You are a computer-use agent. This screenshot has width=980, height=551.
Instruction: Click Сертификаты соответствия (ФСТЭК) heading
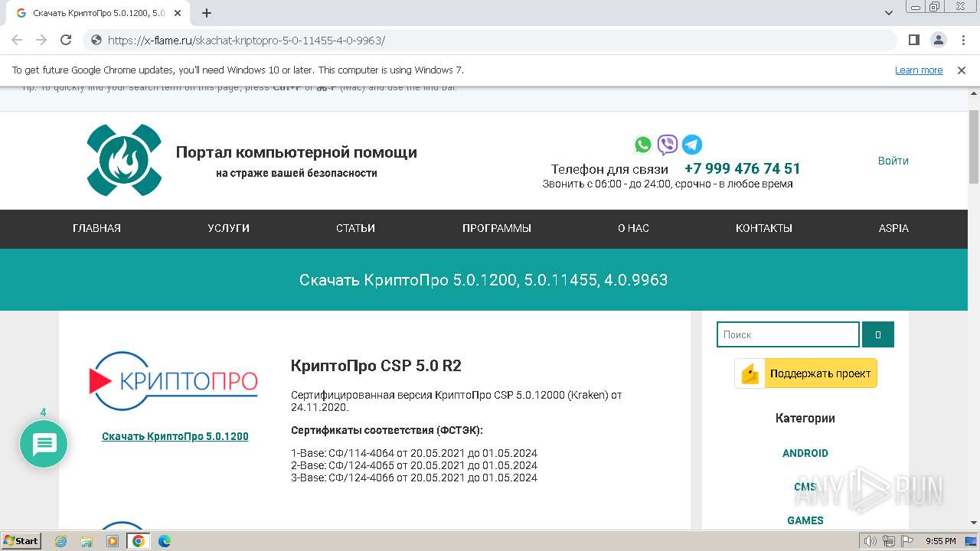[387, 430]
